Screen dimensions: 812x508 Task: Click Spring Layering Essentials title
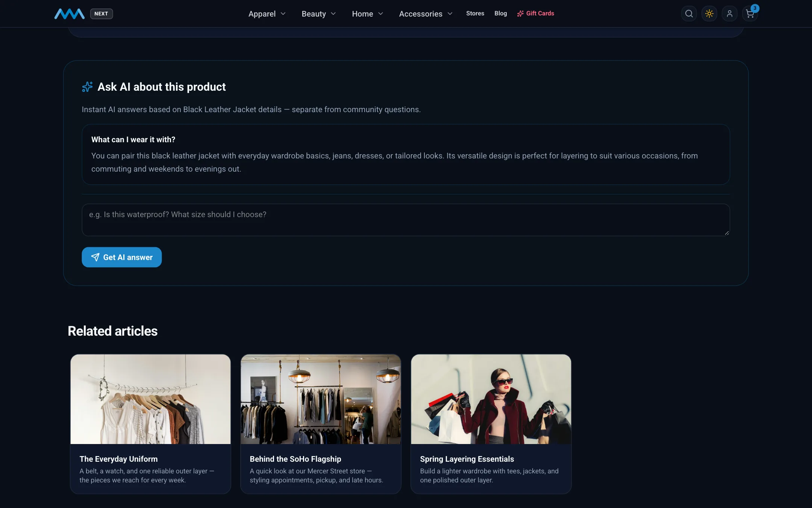pos(467,459)
